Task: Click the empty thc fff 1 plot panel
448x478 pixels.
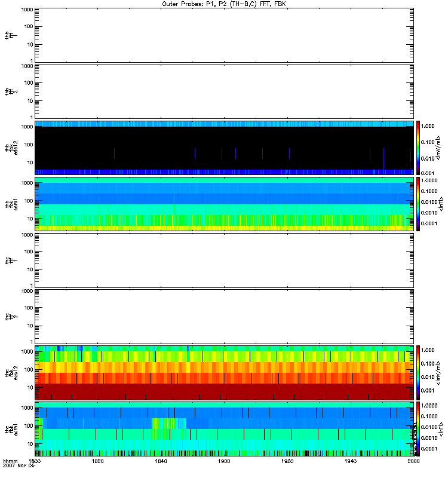Action: click(x=225, y=261)
